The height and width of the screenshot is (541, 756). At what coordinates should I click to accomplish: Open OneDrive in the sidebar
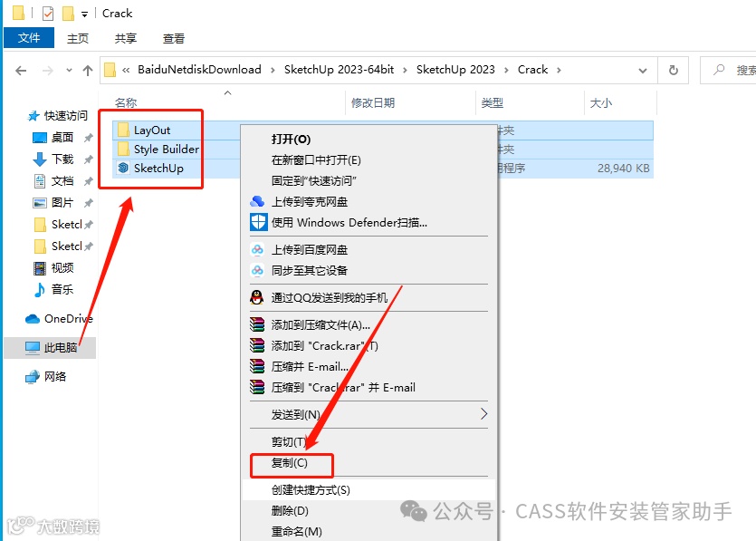tap(60, 318)
